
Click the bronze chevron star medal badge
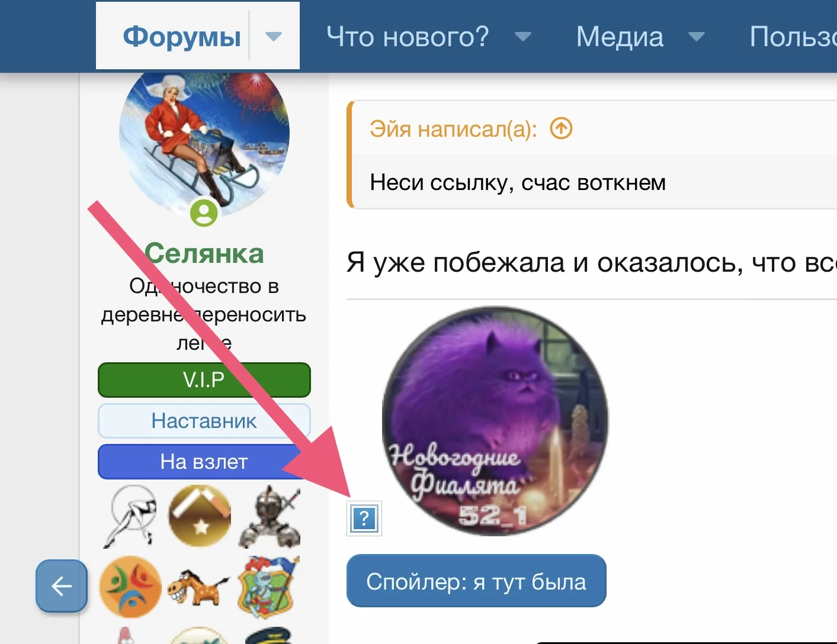(200, 516)
